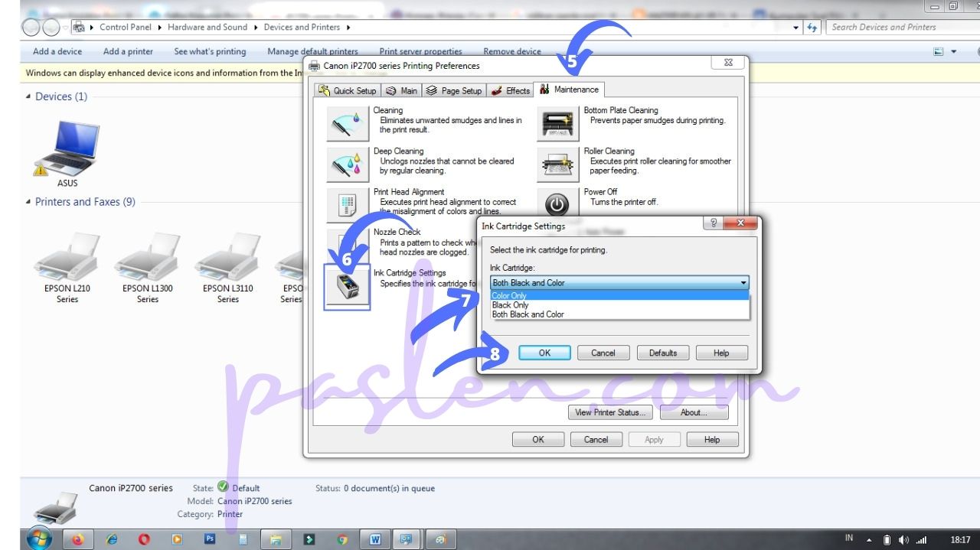Open Microsoft Word from the taskbar
The height and width of the screenshot is (550, 980).
(376, 539)
